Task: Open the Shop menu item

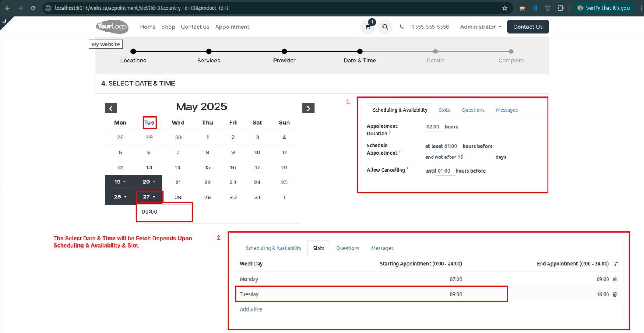Action: tap(168, 27)
